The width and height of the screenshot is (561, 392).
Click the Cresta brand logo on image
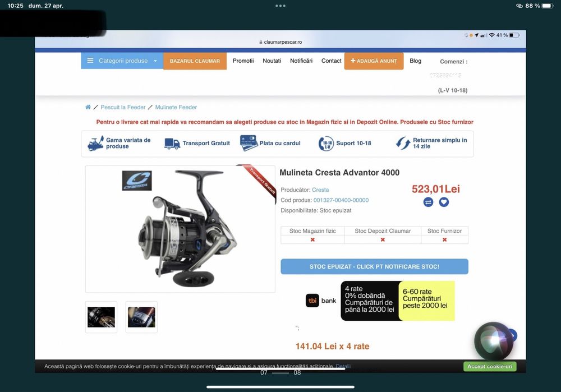[137, 181]
